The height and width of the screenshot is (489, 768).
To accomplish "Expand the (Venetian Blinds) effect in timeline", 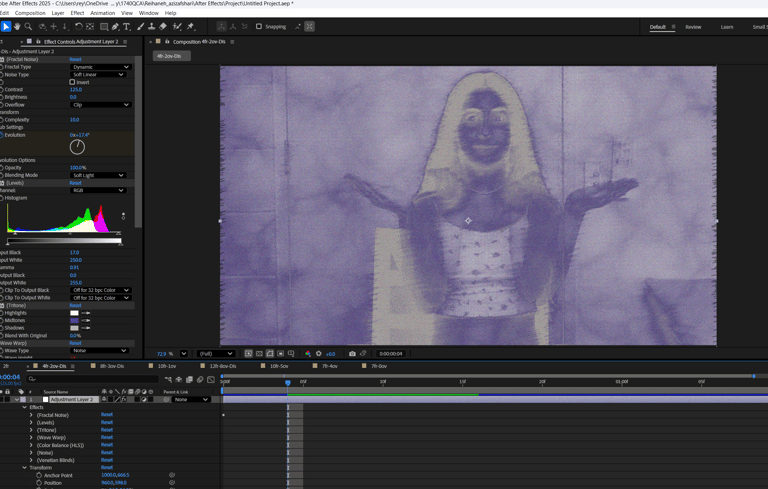I will click(31, 460).
